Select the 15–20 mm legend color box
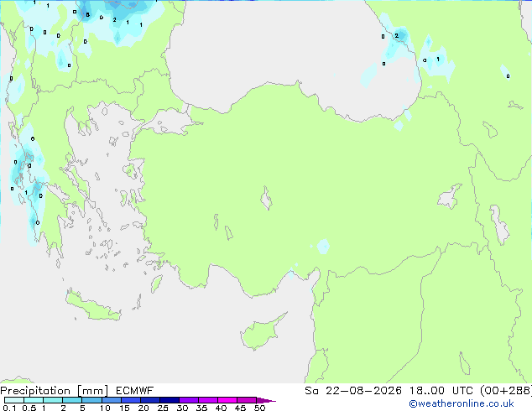Image resolution: width=532 pixels, height=411 pixels. (131, 400)
